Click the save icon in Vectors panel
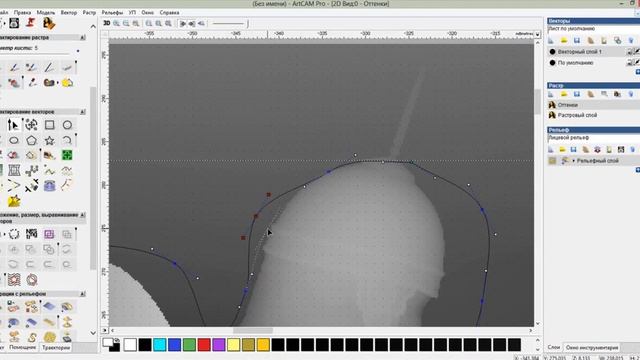The height and width of the screenshot is (360, 640). click(x=577, y=40)
